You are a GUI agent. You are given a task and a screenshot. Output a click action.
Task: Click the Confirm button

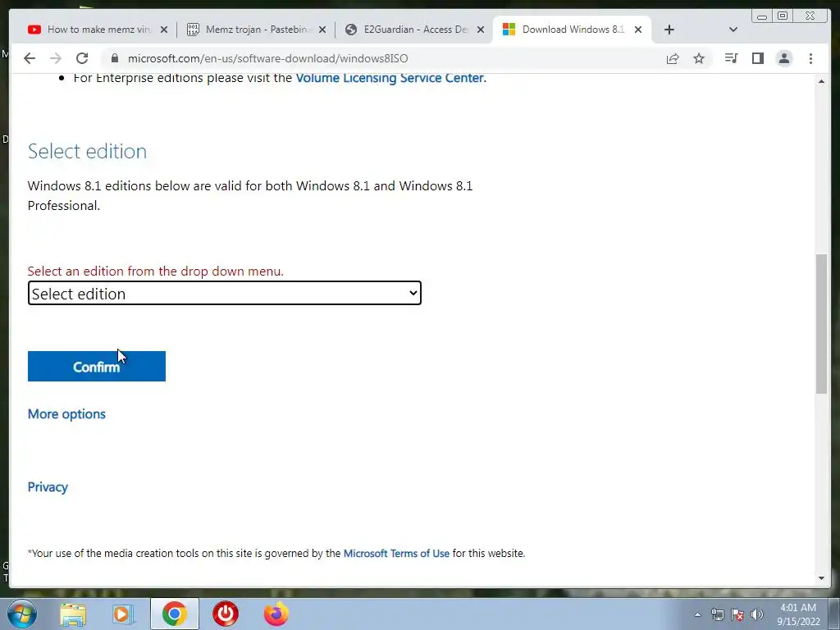(x=97, y=367)
